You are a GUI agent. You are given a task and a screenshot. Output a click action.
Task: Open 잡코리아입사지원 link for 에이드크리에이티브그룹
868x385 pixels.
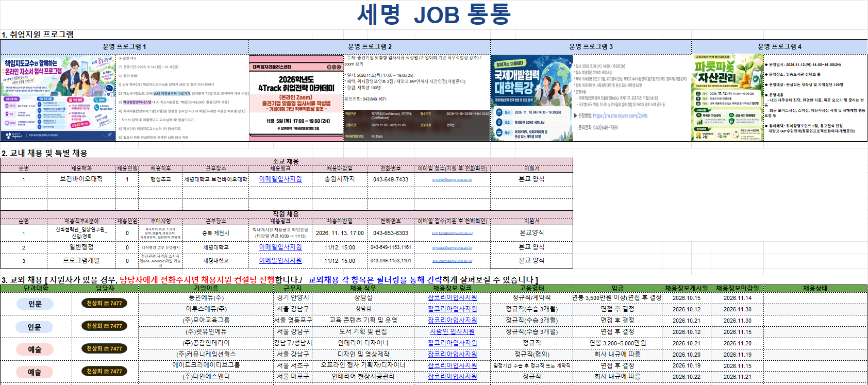pos(453,365)
